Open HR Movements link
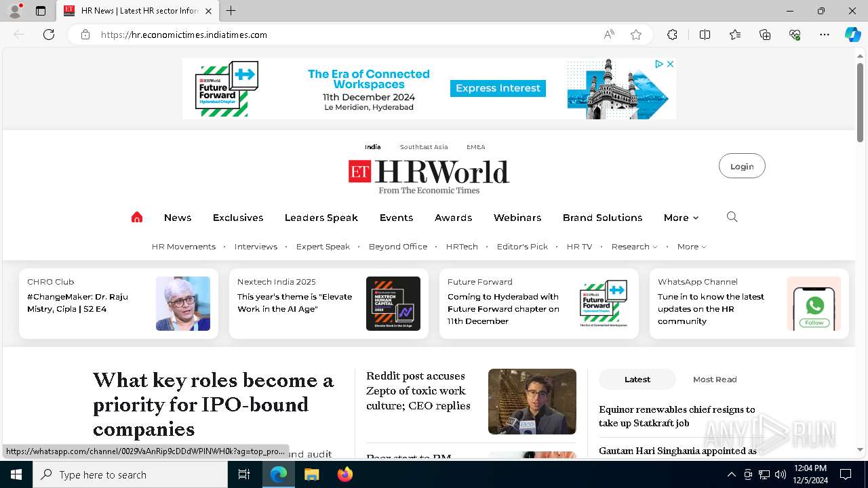Screen dimensions: 868x488 pyautogui.click(x=184, y=247)
